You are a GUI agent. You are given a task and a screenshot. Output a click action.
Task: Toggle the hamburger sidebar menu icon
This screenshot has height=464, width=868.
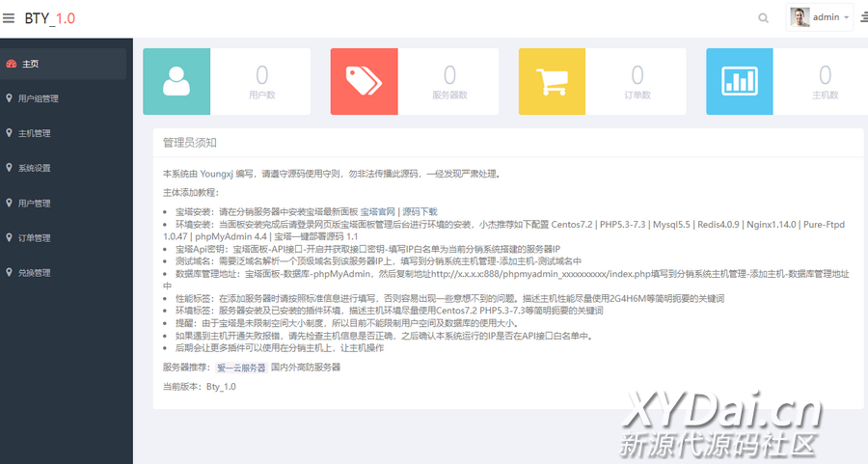(x=9, y=18)
